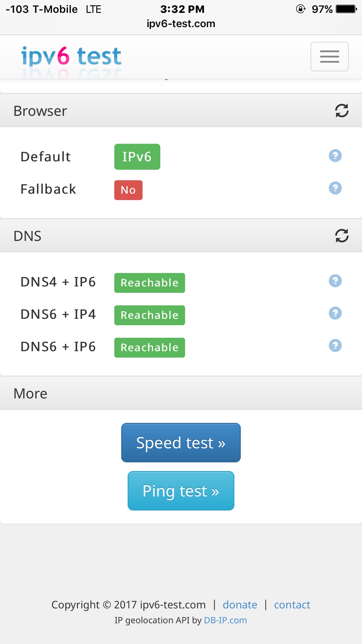Open help for Fallback row

pos(335,188)
